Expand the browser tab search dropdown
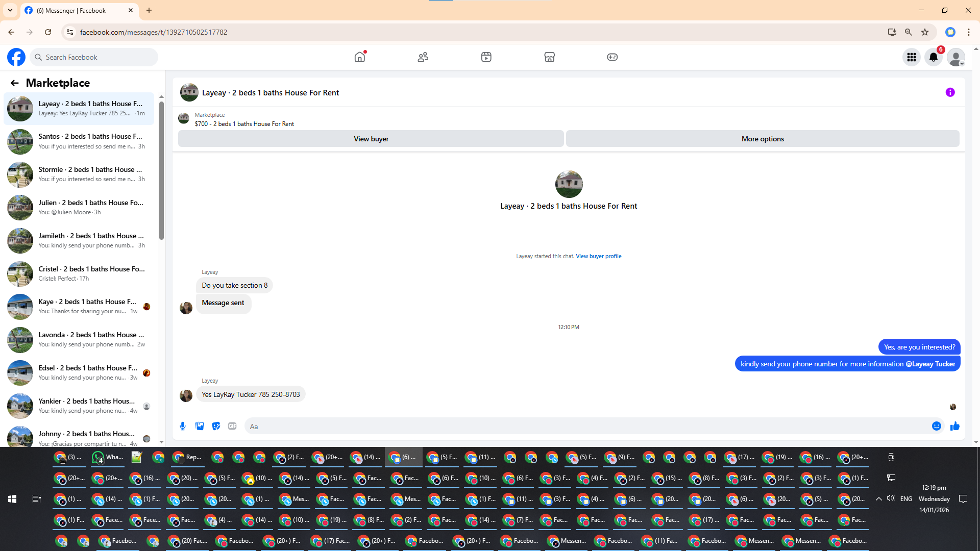 (x=10, y=10)
